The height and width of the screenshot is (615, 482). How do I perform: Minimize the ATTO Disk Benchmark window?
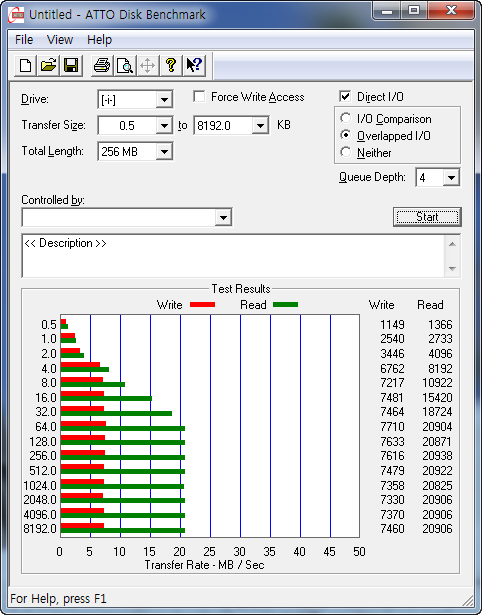point(387,11)
